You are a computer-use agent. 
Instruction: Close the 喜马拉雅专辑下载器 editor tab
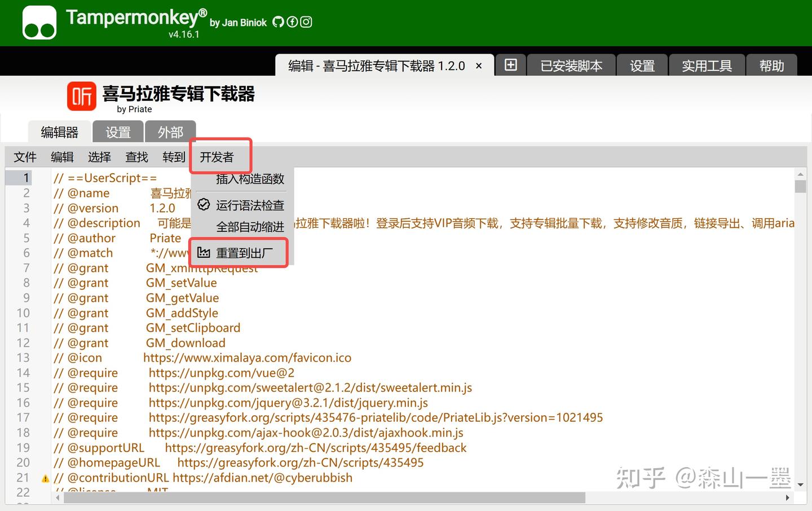pyautogui.click(x=478, y=65)
